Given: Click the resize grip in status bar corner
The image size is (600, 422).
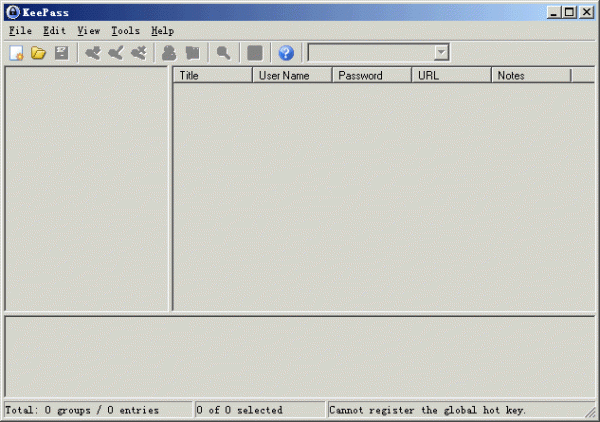Looking at the screenshot, I should (x=591, y=412).
